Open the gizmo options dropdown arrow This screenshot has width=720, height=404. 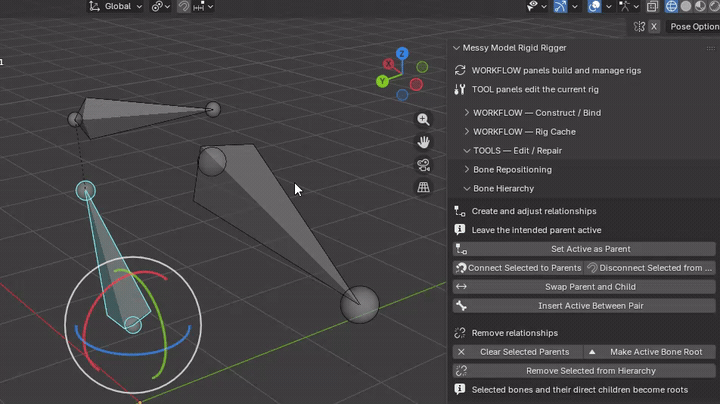point(574,6)
